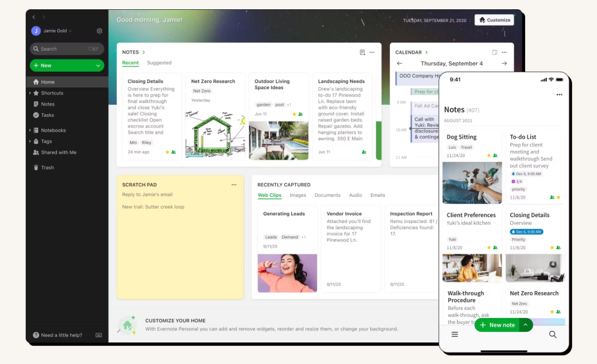Expand the Notebooks tree in sidebar
The width and height of the screenshot is (597, 364).
(x=30, y=131)
